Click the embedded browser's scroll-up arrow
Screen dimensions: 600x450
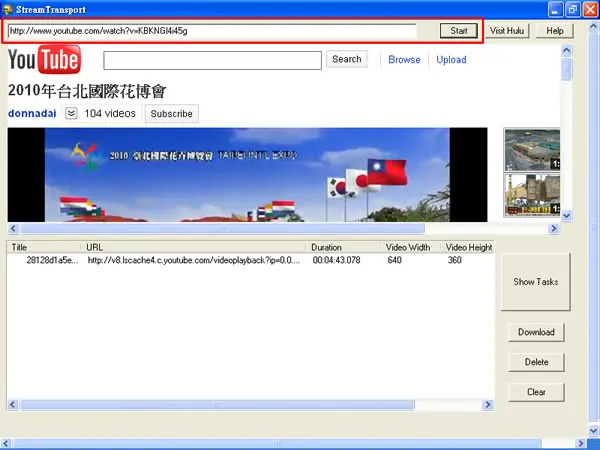pos(566,50)
